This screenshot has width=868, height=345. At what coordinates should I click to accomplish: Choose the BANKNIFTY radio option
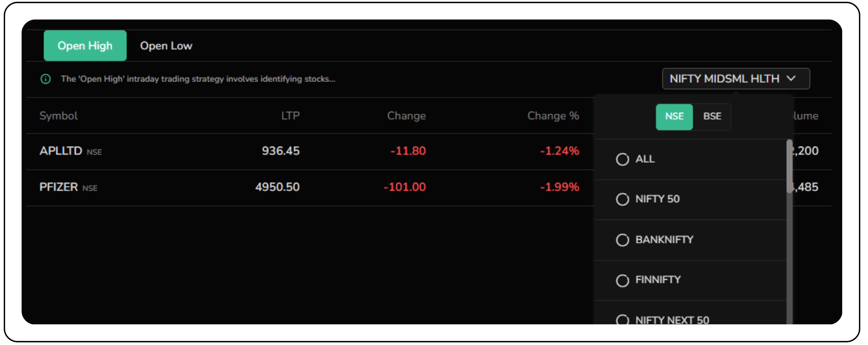point(622,240)
